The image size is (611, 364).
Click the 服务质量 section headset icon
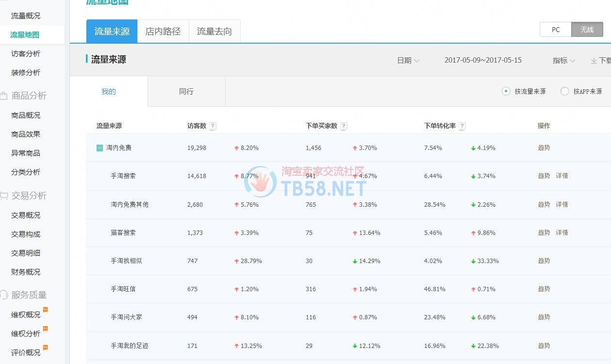coord(4,295)
